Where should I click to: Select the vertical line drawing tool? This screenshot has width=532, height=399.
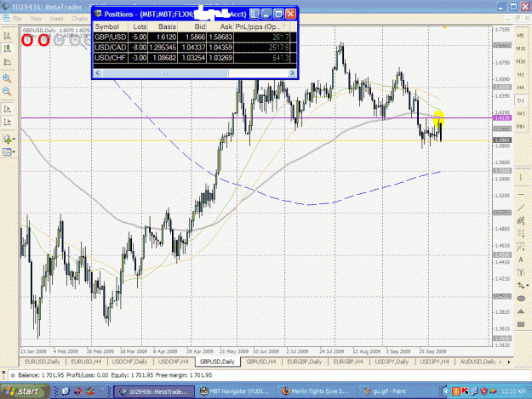(x=521, y=179)
